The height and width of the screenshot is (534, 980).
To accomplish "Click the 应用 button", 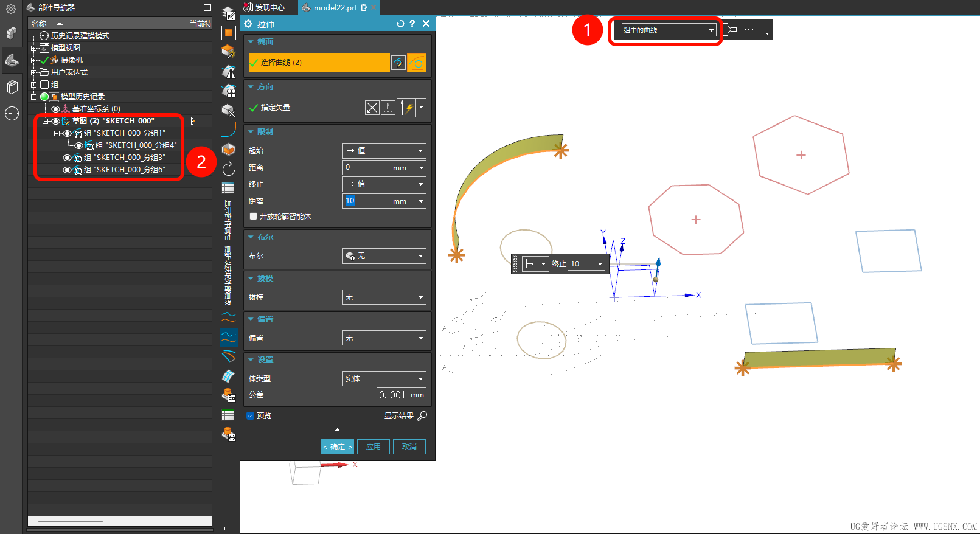I will point(374,447).
